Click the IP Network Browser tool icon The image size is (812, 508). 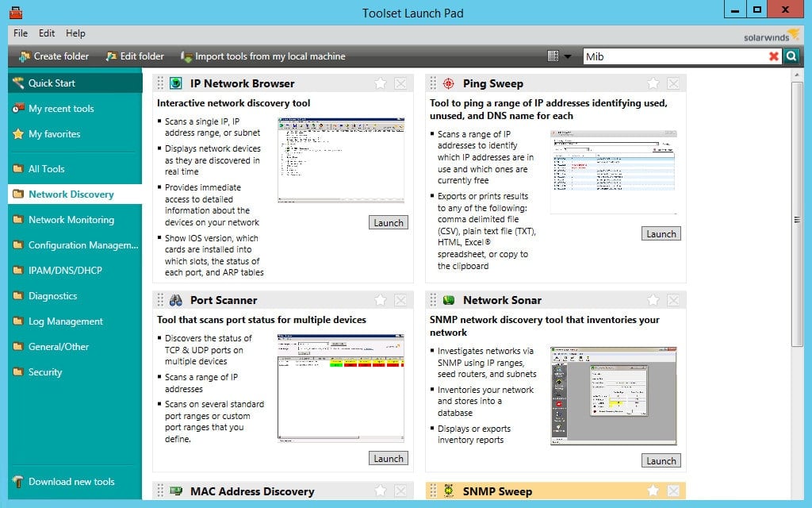(x=176, y=83)
